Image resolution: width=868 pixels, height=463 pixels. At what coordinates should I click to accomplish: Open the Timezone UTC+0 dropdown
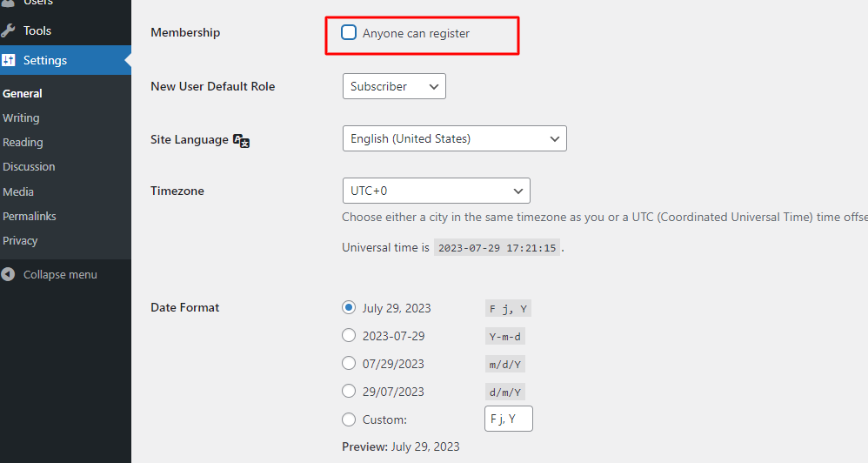pyautogui.click(x=437, y=191)
